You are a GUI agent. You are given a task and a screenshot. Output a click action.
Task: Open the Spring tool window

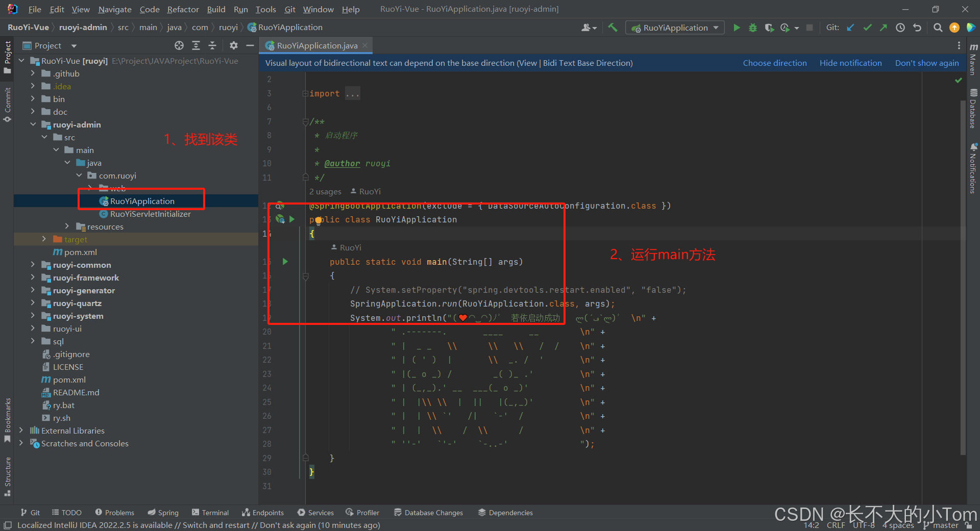tap(163, 513)
